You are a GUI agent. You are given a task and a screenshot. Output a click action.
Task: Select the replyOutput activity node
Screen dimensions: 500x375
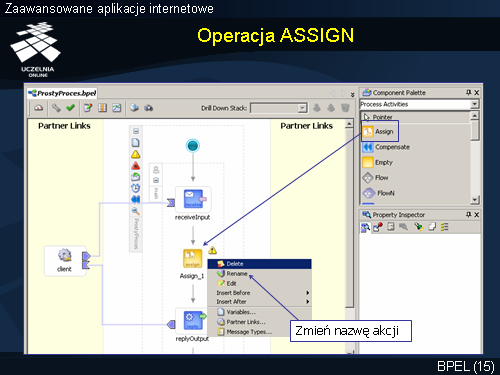pyautogui.click(x=192, y=320)
